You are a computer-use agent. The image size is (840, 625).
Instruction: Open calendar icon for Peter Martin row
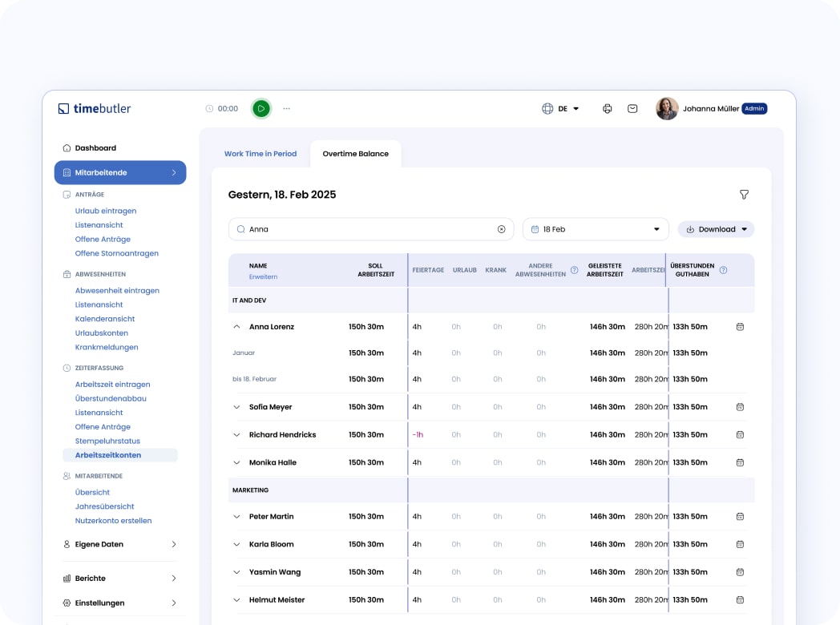tap(740, 517)
